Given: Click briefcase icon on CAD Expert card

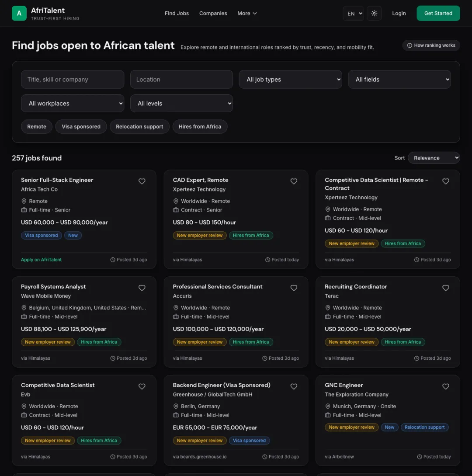Looking at the screenshot, I should pos(175,210).
